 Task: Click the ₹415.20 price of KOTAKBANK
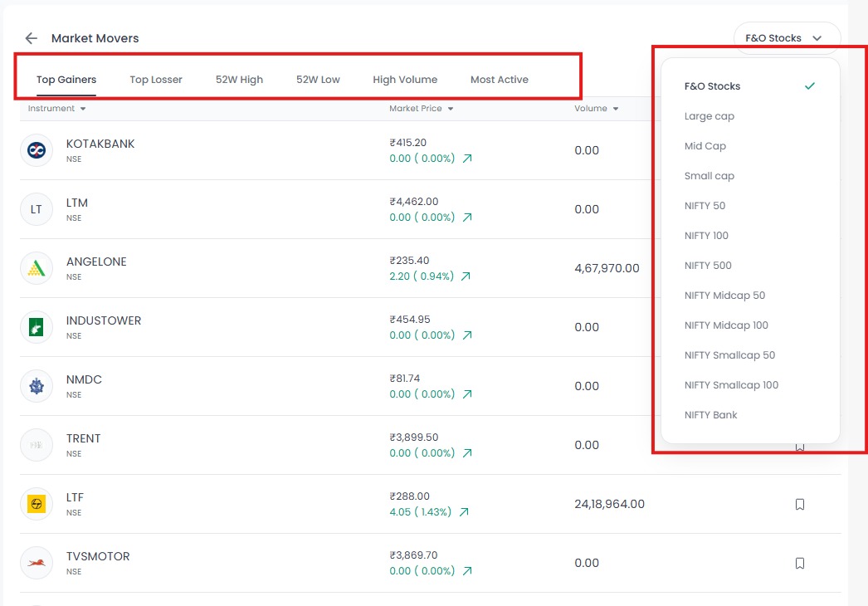tap(408, 143)
